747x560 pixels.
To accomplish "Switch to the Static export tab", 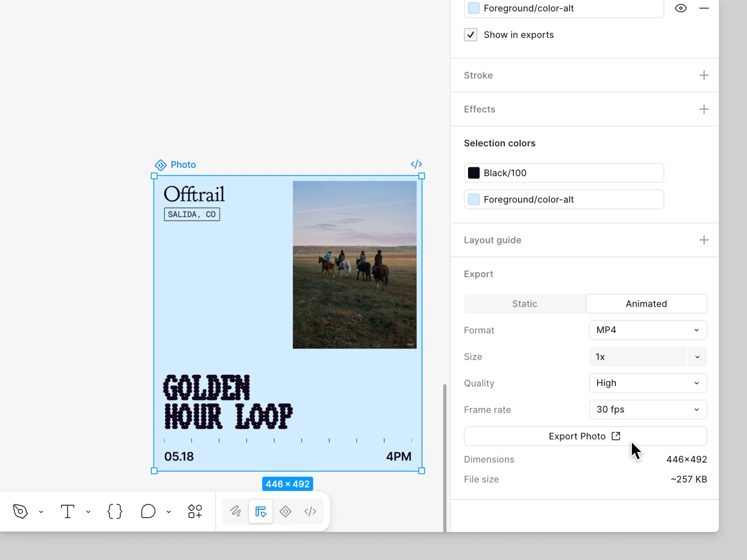I will pos(524,304).
